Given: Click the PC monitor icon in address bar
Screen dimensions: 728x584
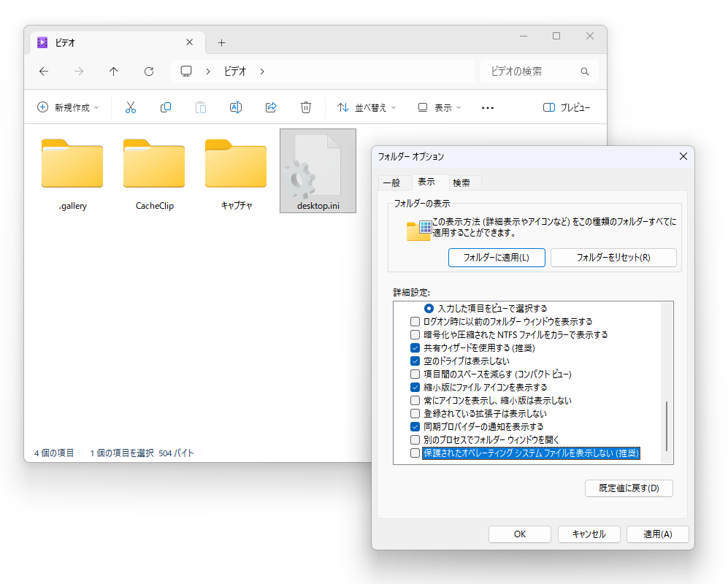Looking at the screenshot, I should pos(186,71).
